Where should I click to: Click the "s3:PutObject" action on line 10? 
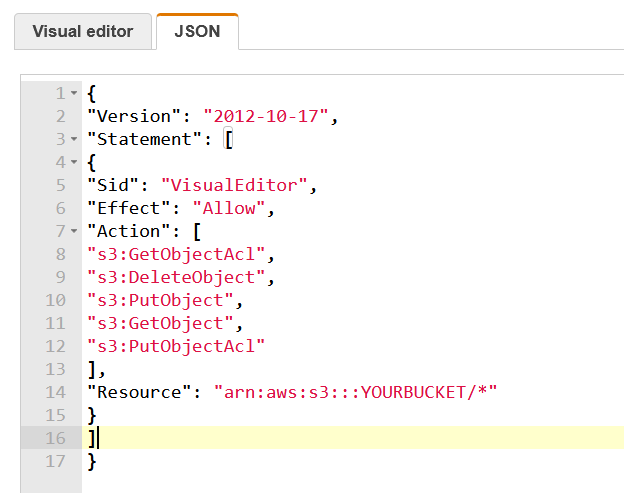(160, 300)
